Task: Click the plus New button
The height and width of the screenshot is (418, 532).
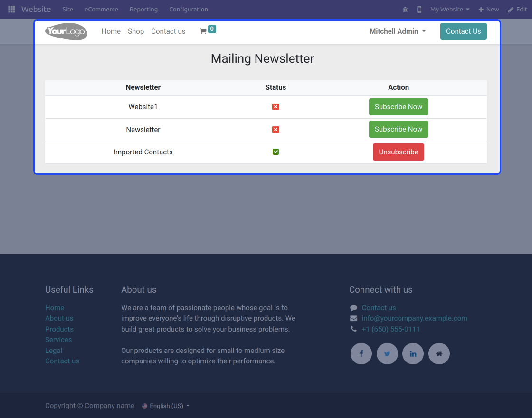Action: [x=489, y=9]
